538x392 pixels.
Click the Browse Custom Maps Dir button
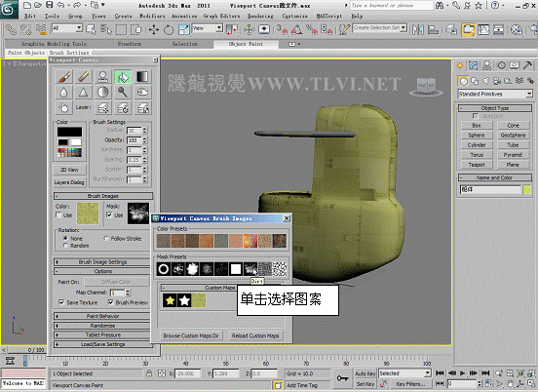click(191, 335)
